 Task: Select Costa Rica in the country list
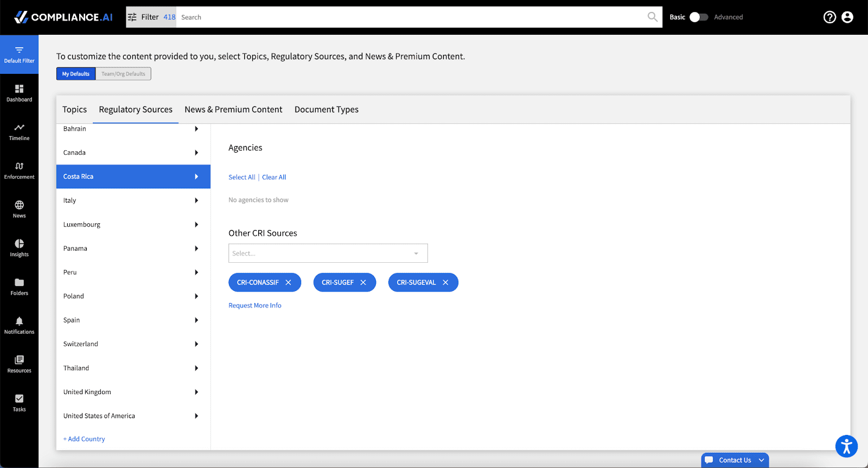[x=133, y=176]
